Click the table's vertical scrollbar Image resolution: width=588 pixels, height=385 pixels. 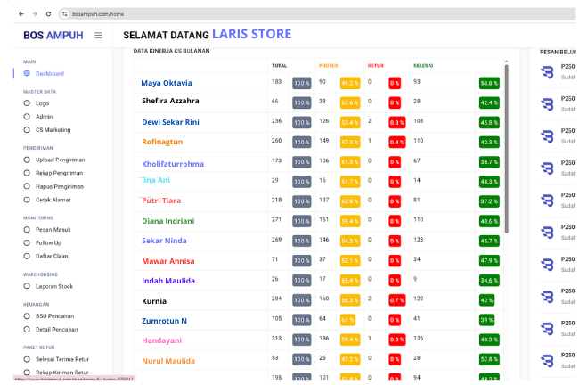506,143
